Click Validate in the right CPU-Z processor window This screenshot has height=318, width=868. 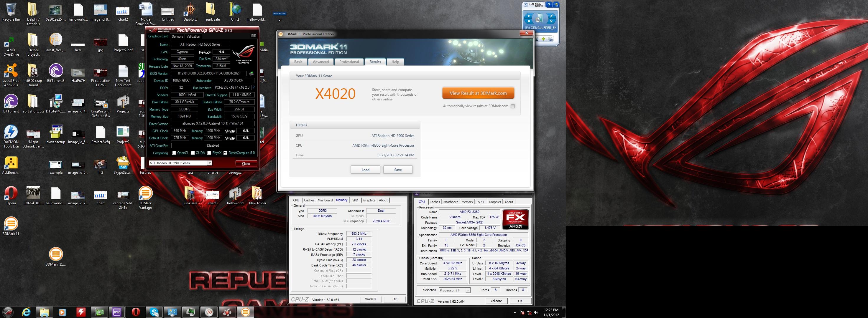[x=496, y=301]
